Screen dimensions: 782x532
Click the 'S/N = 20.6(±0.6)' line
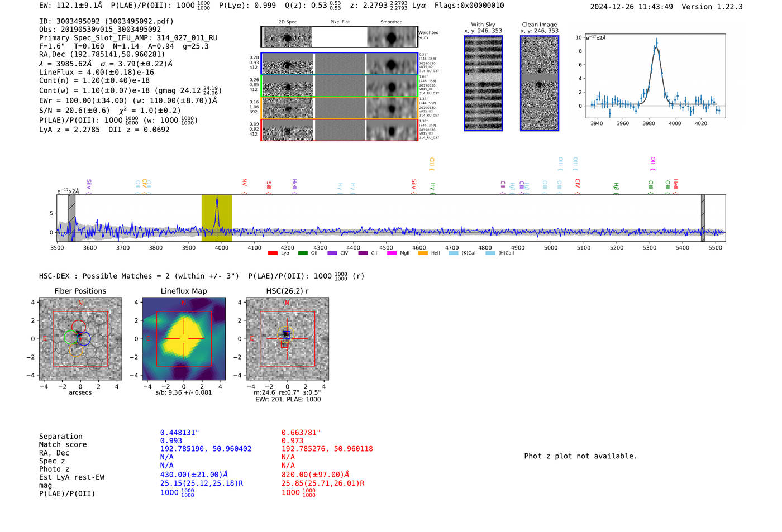pos(110,111)
